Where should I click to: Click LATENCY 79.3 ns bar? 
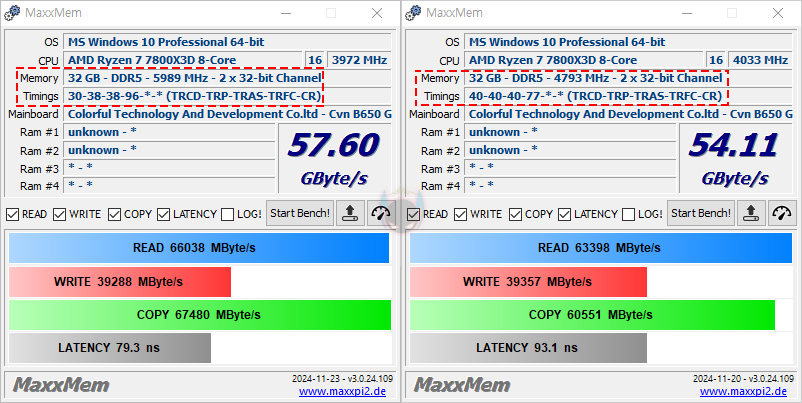click(110, 348)
